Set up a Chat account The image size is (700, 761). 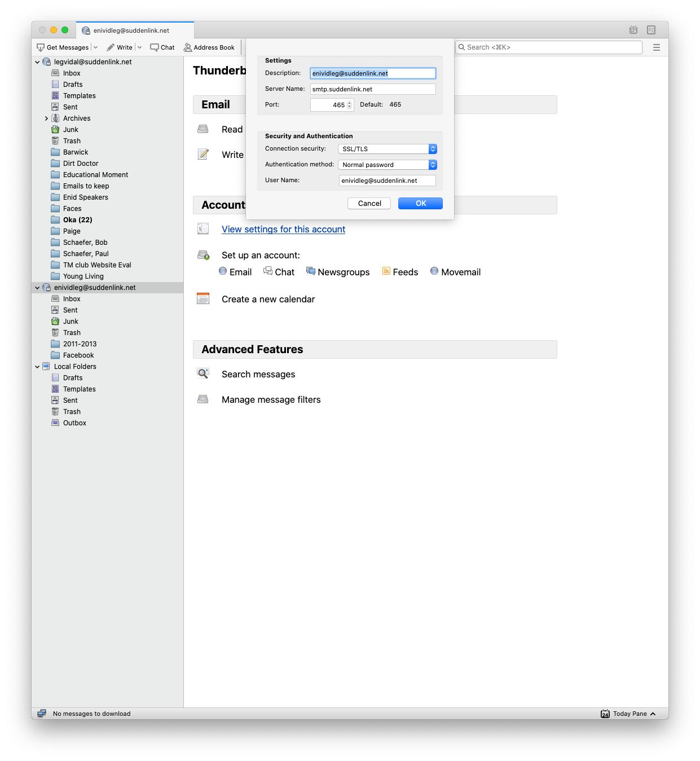279,272
